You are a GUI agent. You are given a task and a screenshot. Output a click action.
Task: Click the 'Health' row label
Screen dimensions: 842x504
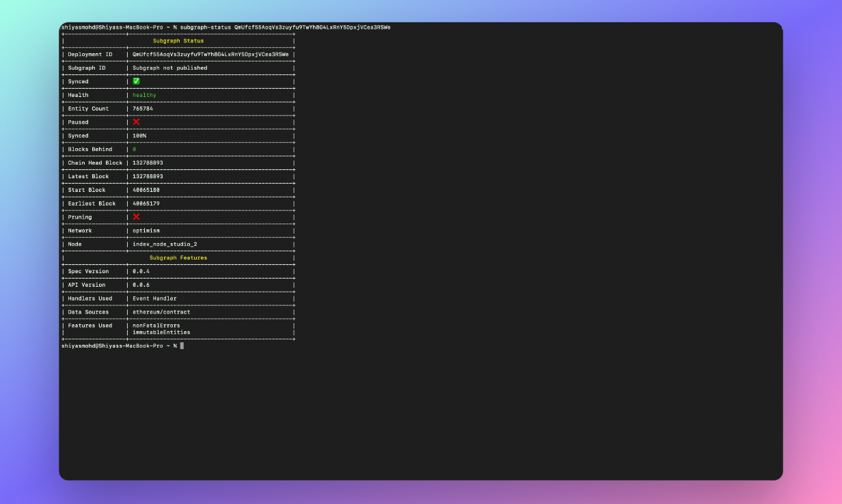(79, 95)
